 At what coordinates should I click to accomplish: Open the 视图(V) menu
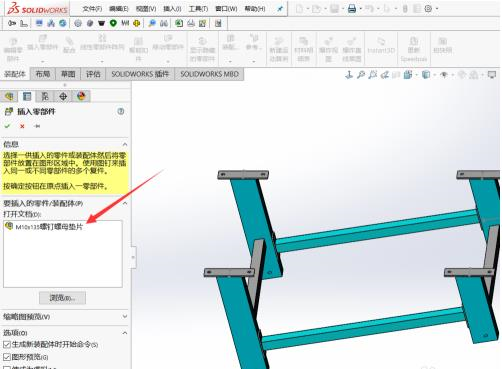[146, 9]
